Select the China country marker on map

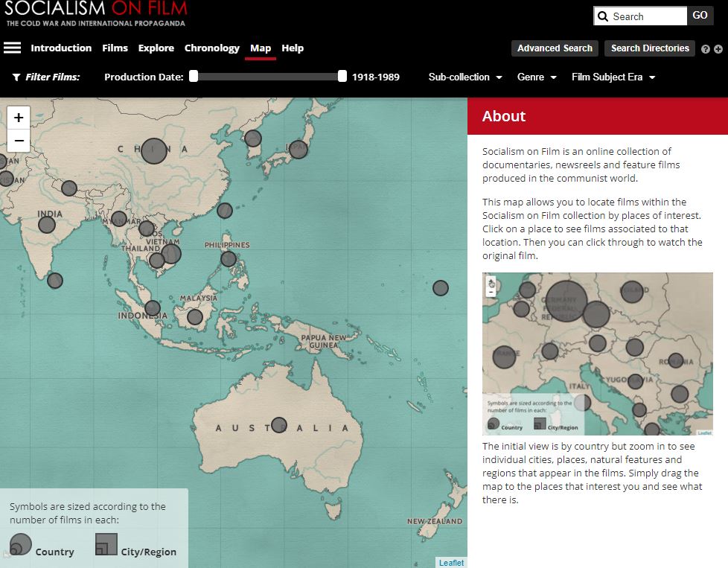point(154,151)
